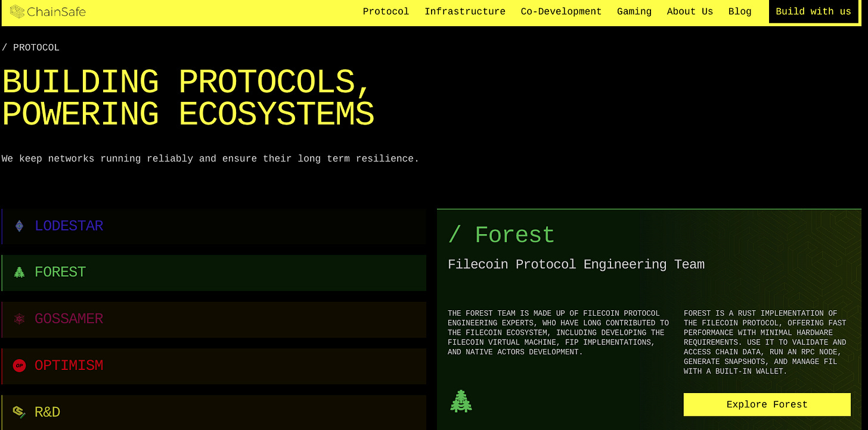Click Filecoin Protocol Engineering Team subtitle

coord(576,264)
